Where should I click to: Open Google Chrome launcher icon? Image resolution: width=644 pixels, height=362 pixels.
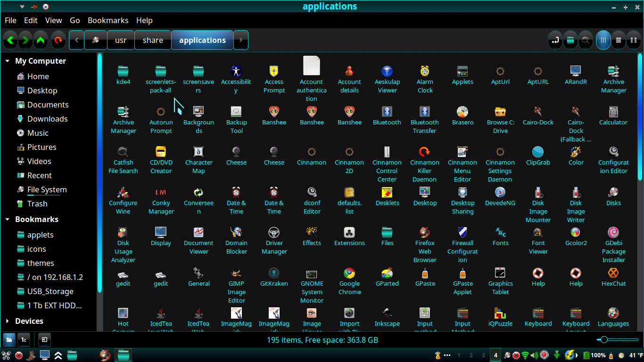click(349, 272)
